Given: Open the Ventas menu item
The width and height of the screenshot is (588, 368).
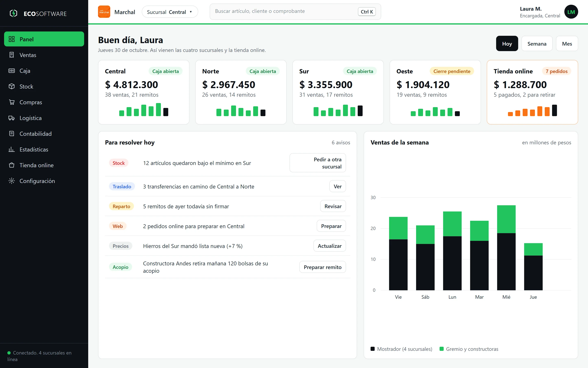Looking at the screenshot, I should (x=44, y=55).
